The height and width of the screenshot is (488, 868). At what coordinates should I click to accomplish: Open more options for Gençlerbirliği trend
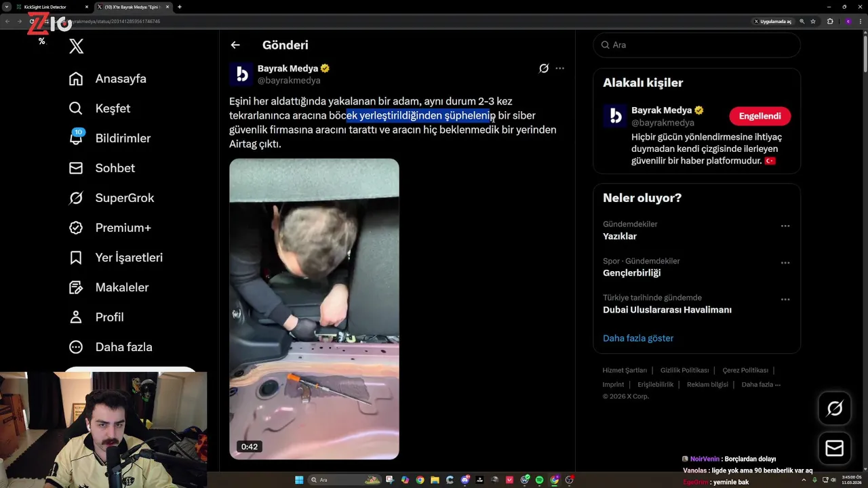pos(785,263)
